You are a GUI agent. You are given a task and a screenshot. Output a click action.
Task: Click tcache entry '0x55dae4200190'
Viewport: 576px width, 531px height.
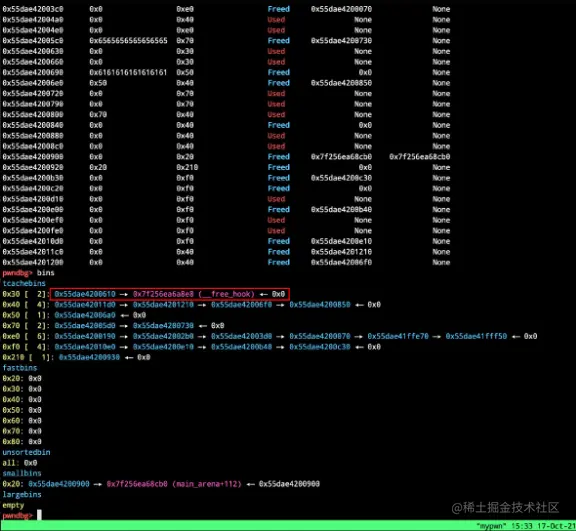pyautogui.click(x=85, y=336)
